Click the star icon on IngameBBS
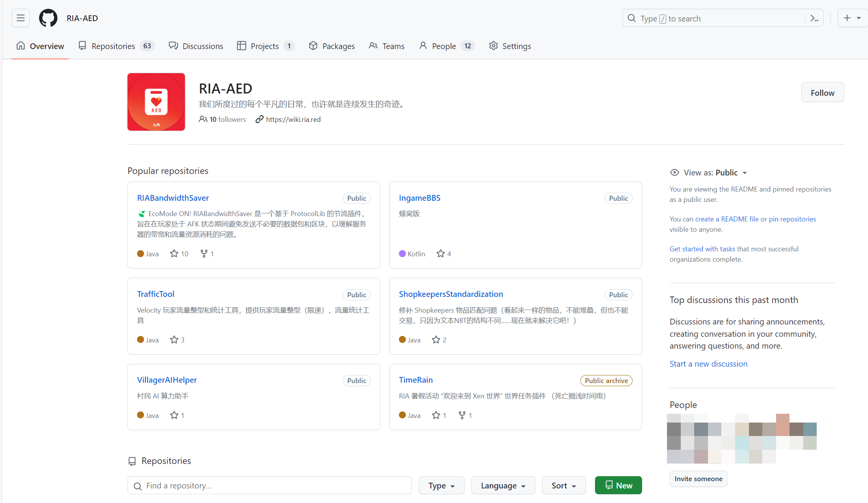 (x=441, y=254)
